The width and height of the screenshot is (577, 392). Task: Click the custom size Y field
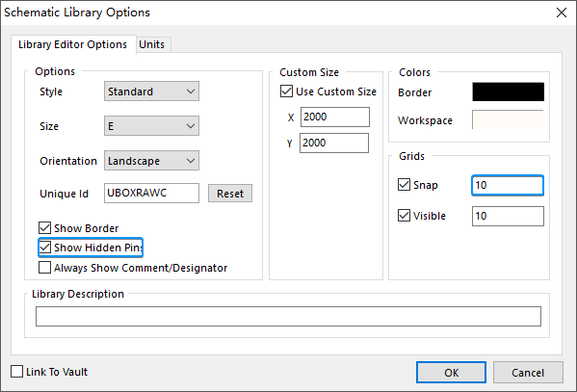[x=334, y=143]
